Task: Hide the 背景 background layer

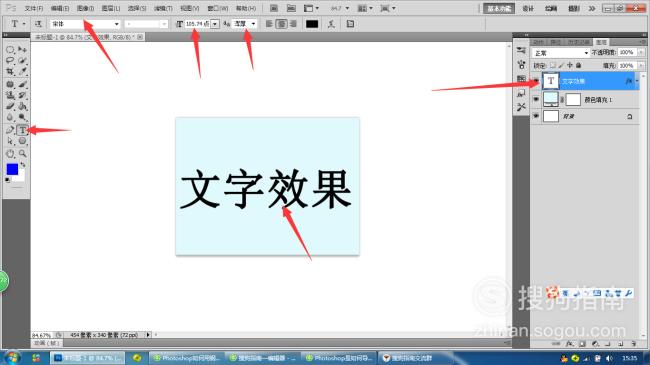Action: tap(536, 116)
